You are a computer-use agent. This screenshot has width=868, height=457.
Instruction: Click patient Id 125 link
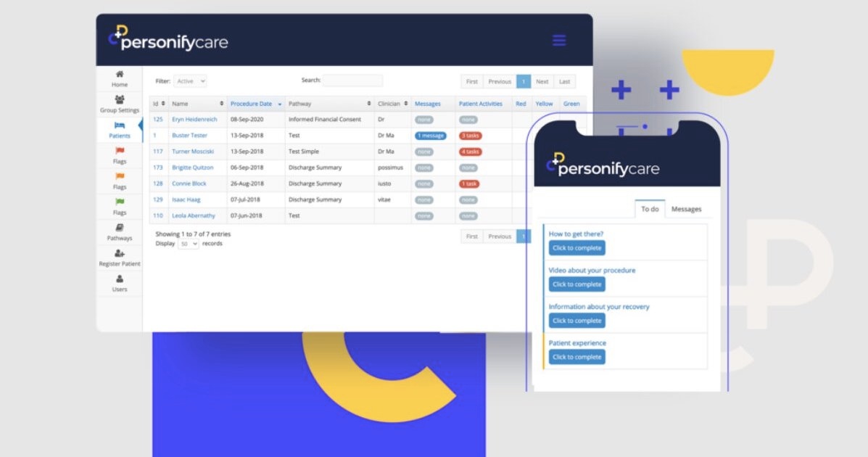[x=158, y=119]
